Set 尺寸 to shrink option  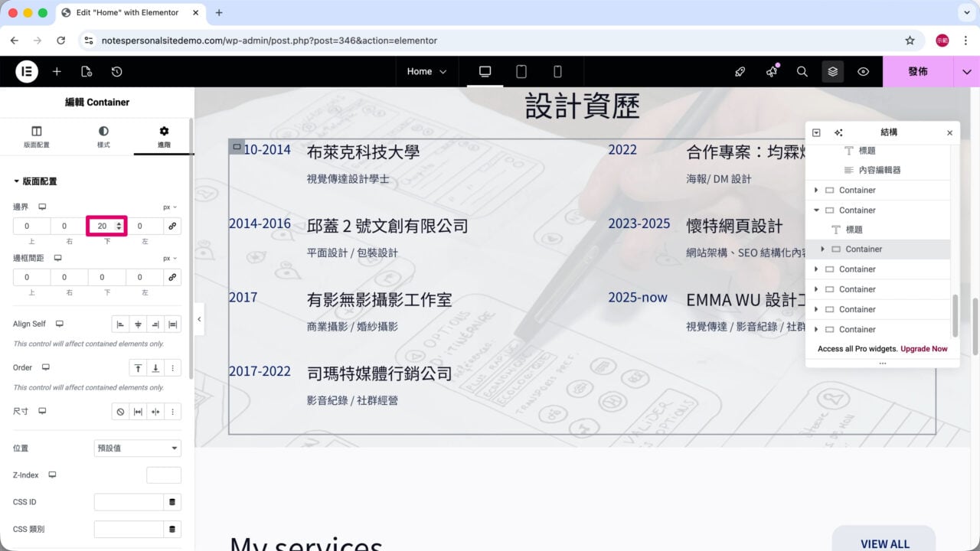click(155, 412)
